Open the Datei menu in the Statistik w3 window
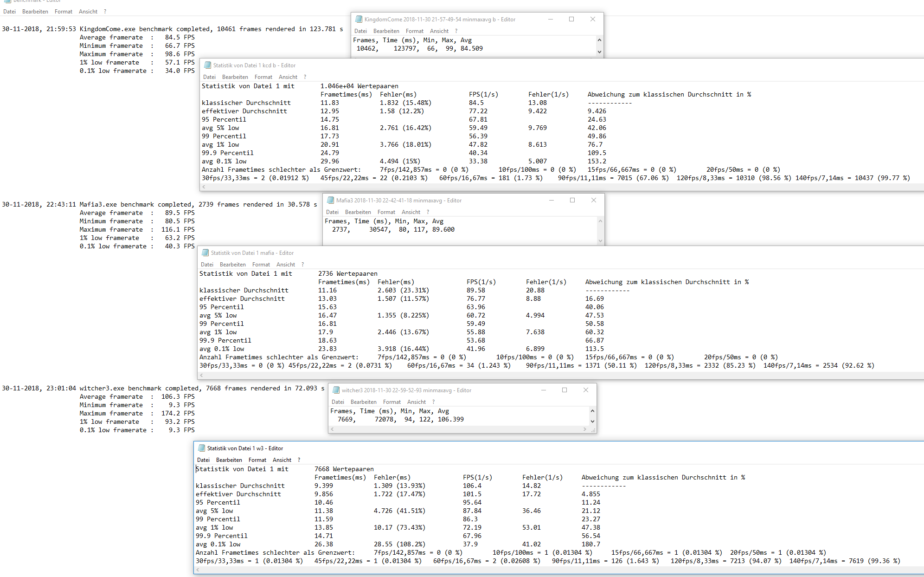Viewport: 924px width, 577px height. 203,460
